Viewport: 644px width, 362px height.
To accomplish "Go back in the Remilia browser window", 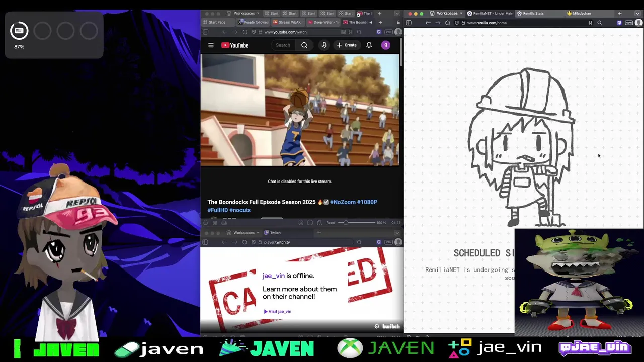I will [x=428, y=23].
